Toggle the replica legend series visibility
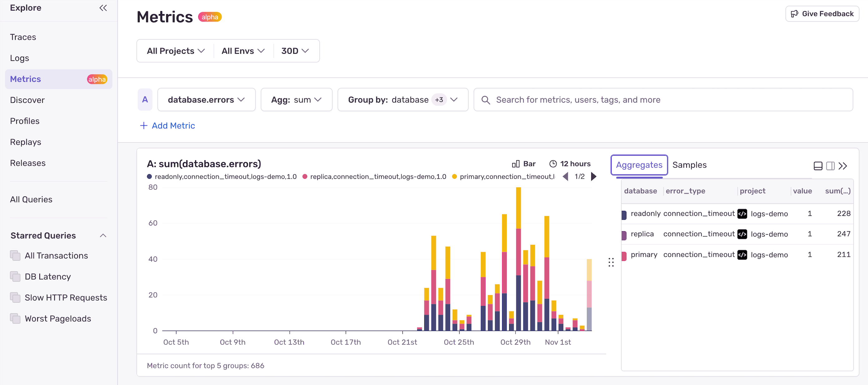 [x=305, y=176]
